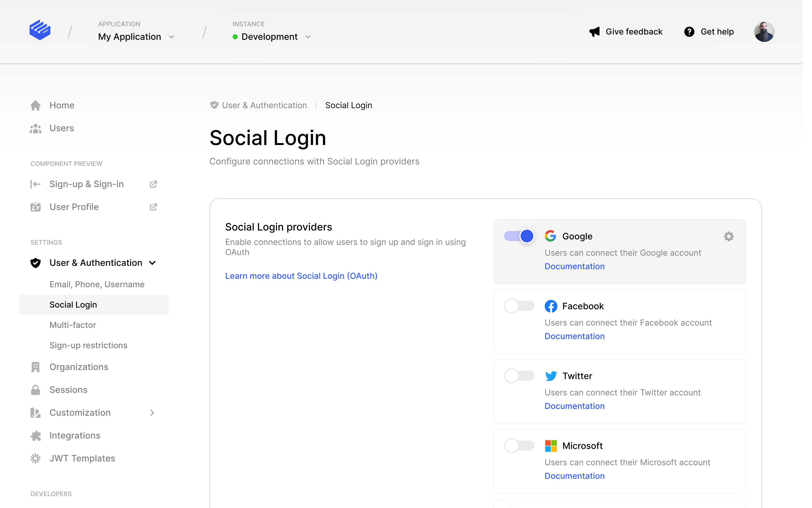Click Social Login breadcrumb text
Screen dimensions: 812x508
pyautogui.click(x=349, y=105)
